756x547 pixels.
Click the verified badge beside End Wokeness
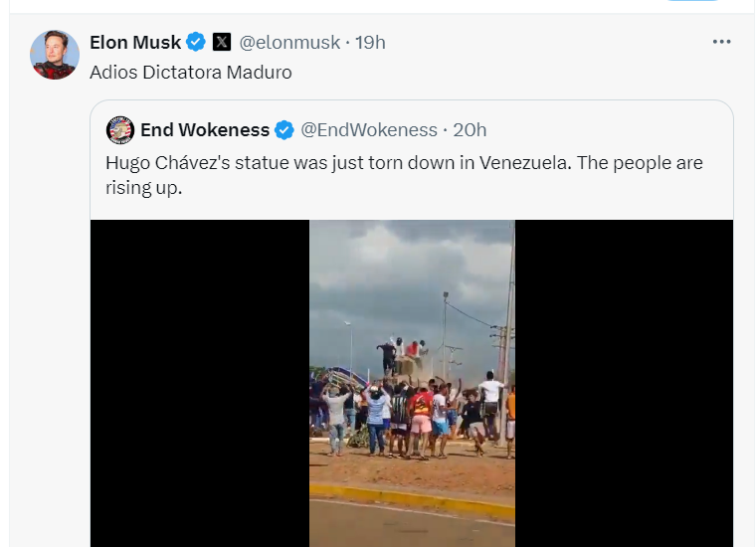point(284,130)
